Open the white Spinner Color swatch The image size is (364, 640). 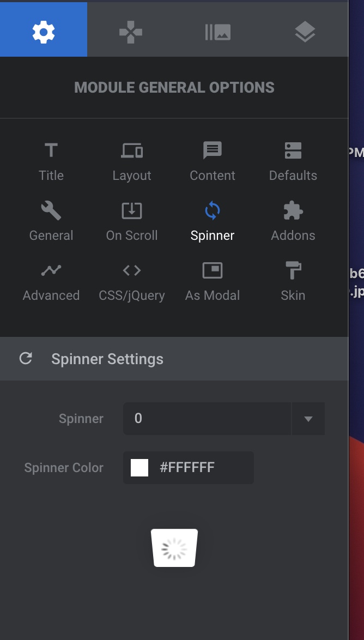[x=139, y=468]
